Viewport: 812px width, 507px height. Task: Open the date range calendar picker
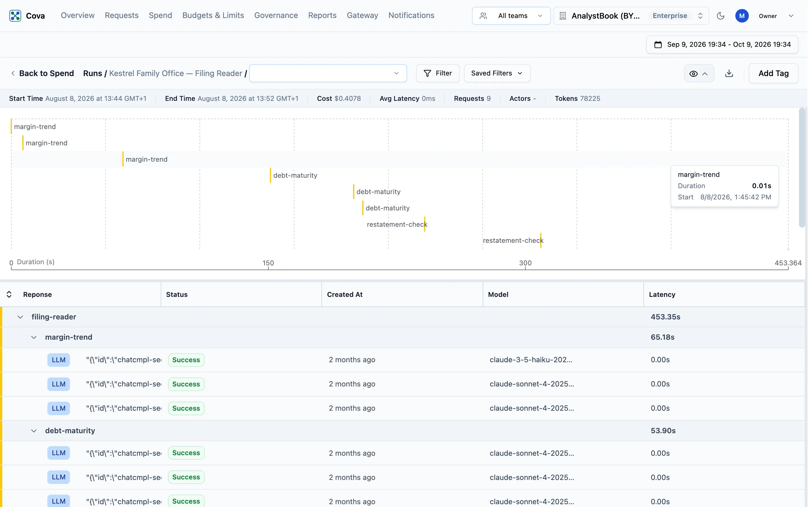[x=722, y=45]
